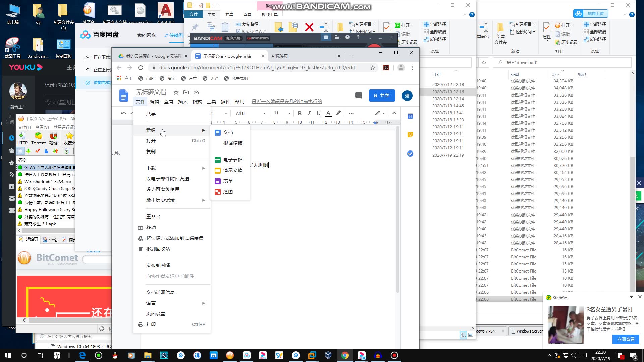Open the comment history icon
Image resolution: width=644 pixels, height=362 pixels.
pos(359,96)
